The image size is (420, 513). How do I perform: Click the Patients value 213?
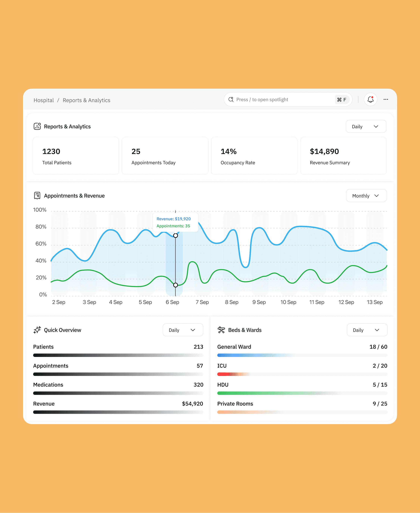(198, 347)
